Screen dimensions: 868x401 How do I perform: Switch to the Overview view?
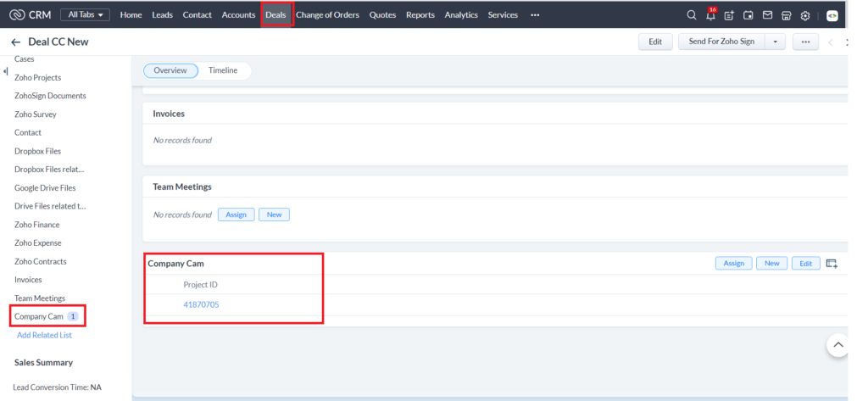170,70
